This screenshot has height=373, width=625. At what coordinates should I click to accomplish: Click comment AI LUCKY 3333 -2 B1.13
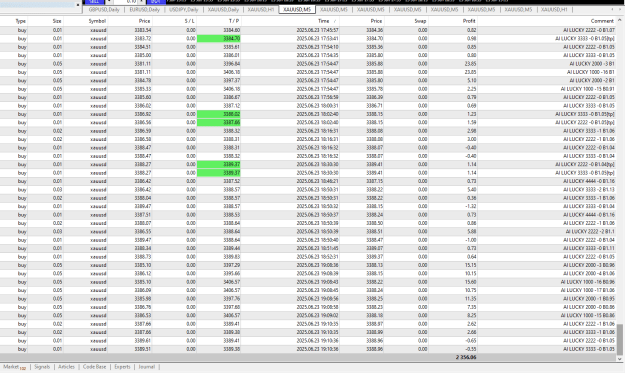(589, 190)
